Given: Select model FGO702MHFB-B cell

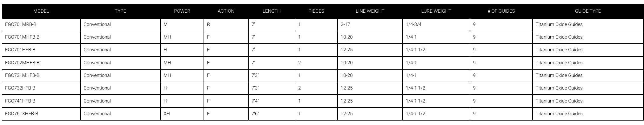Looking at the screenshot, I should [41, 63].
